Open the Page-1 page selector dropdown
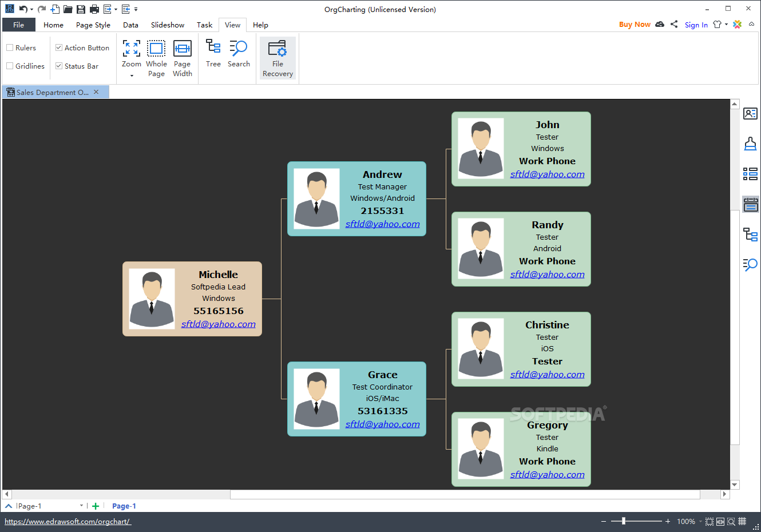Image resolution: width=761 pixels, height=532 pixels. coord(81,506)
